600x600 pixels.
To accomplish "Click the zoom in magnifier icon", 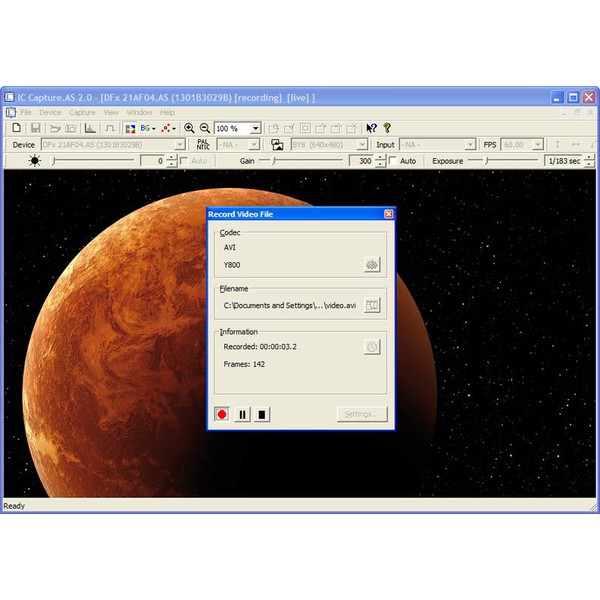I will coord(190,128).
